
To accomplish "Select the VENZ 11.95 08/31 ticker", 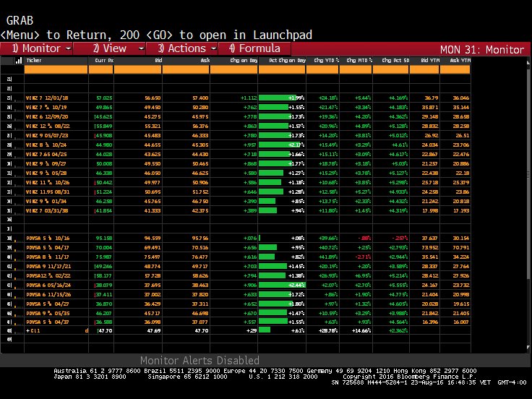I will [48, 192].
